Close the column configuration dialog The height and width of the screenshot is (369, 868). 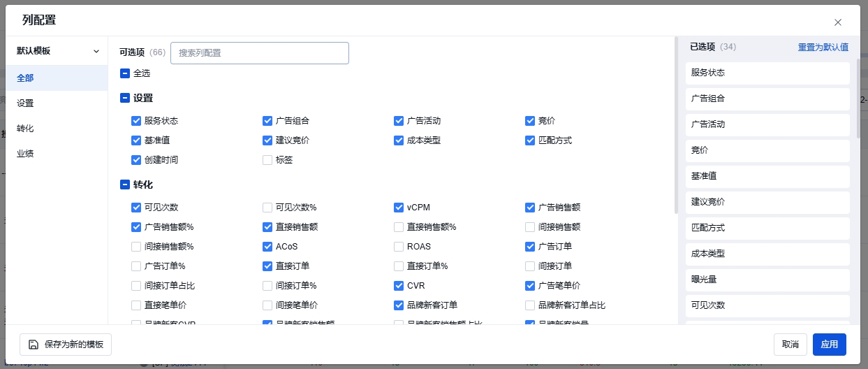pos(838,22)
